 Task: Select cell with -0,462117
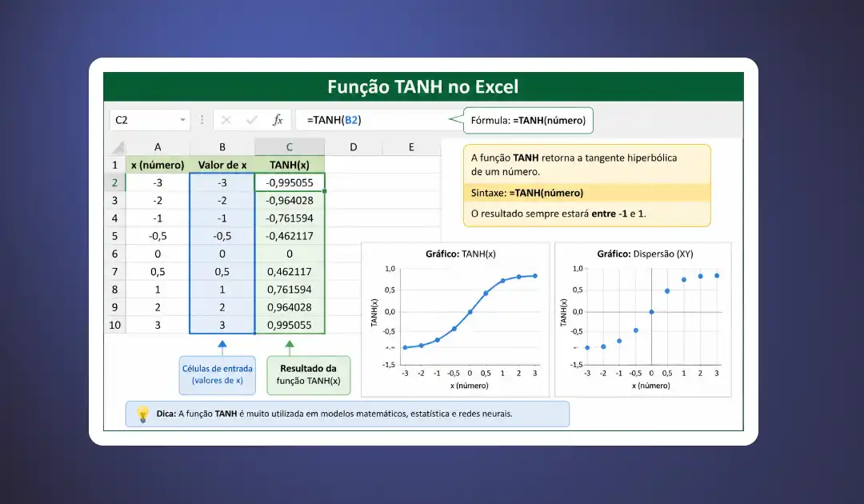pos(290,236)
